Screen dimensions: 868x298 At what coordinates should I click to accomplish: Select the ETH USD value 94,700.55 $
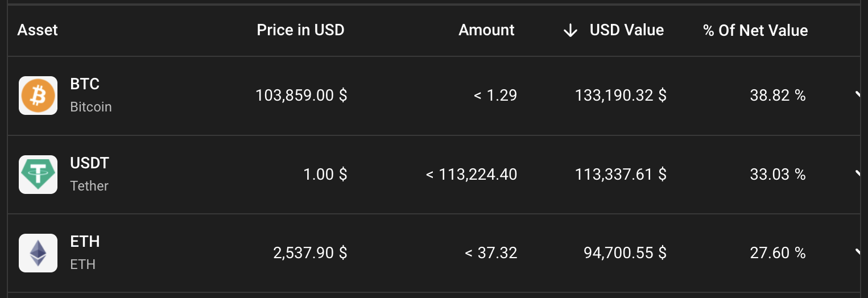pos(625,253)
